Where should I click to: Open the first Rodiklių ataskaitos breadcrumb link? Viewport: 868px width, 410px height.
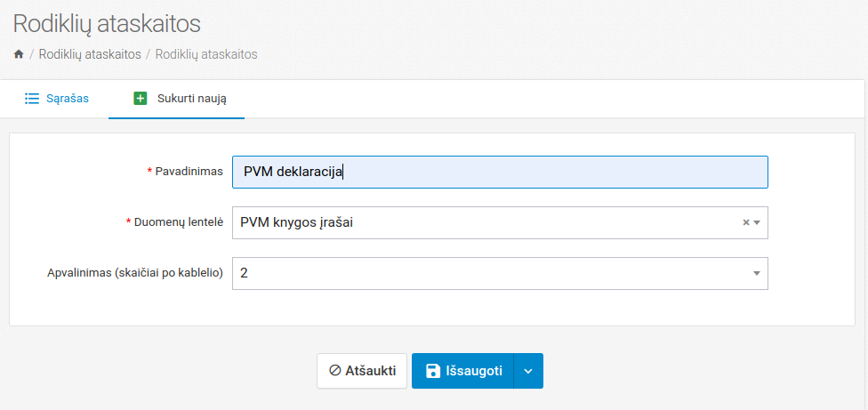[x=90, y=54]
